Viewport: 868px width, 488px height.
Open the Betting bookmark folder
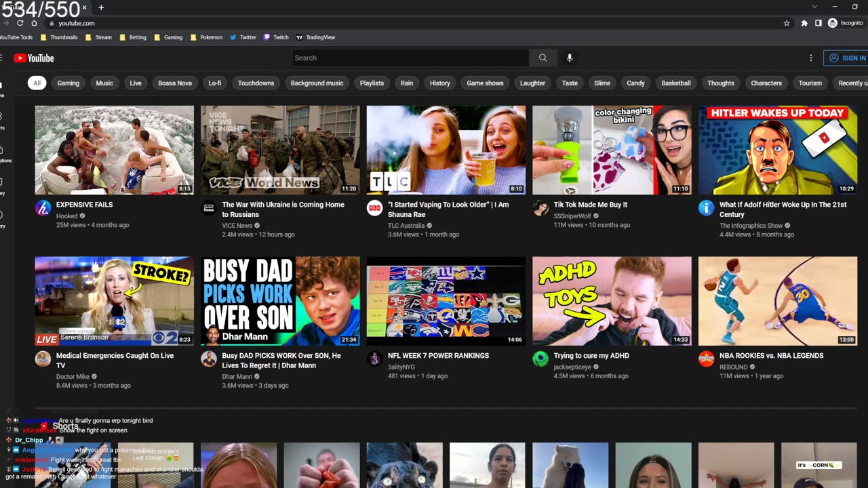[133, 37]
